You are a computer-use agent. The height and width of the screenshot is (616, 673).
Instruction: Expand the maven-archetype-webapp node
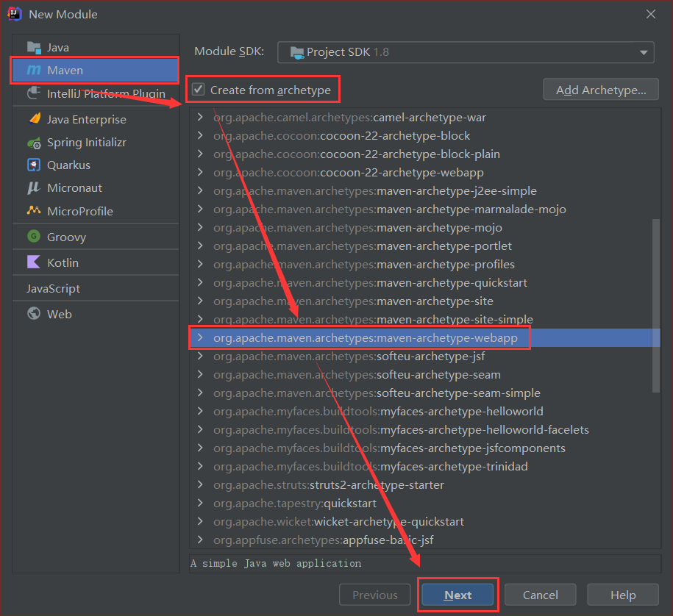(200, 338)
